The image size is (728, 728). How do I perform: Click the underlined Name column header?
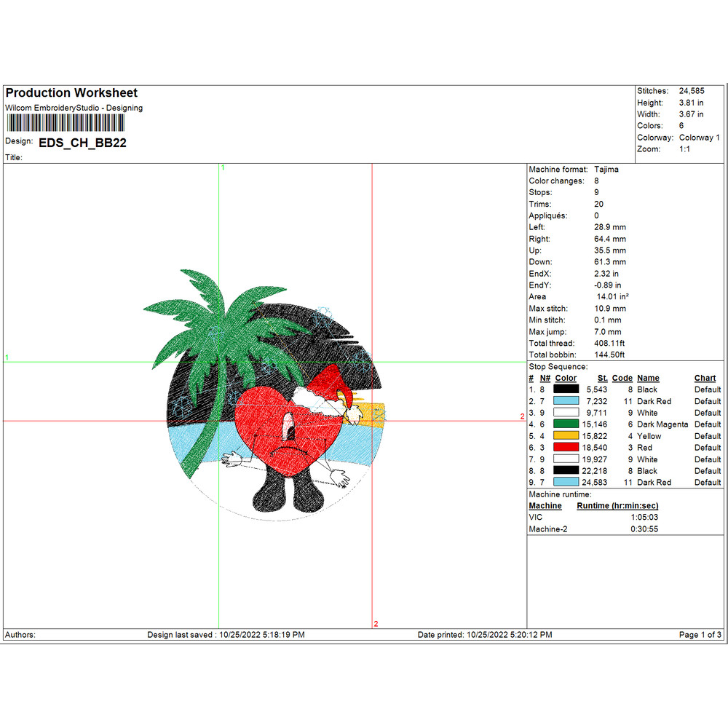click(x=648, y=378)
